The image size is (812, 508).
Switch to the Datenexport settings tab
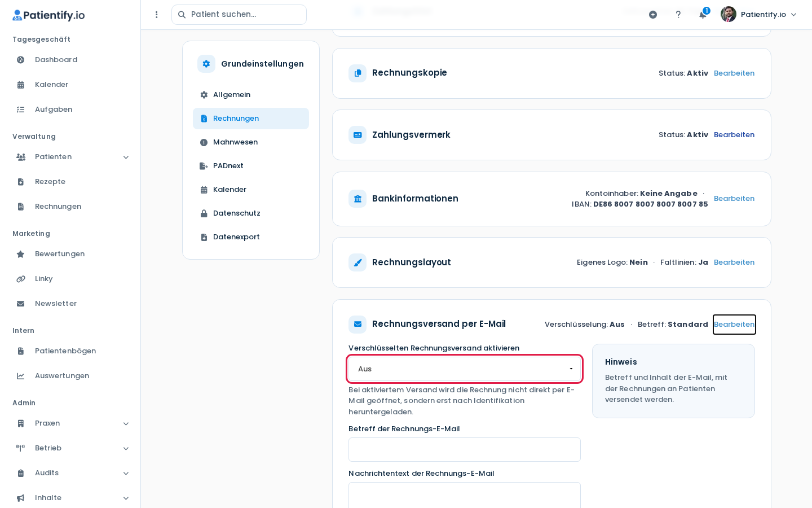click(251, 237)
